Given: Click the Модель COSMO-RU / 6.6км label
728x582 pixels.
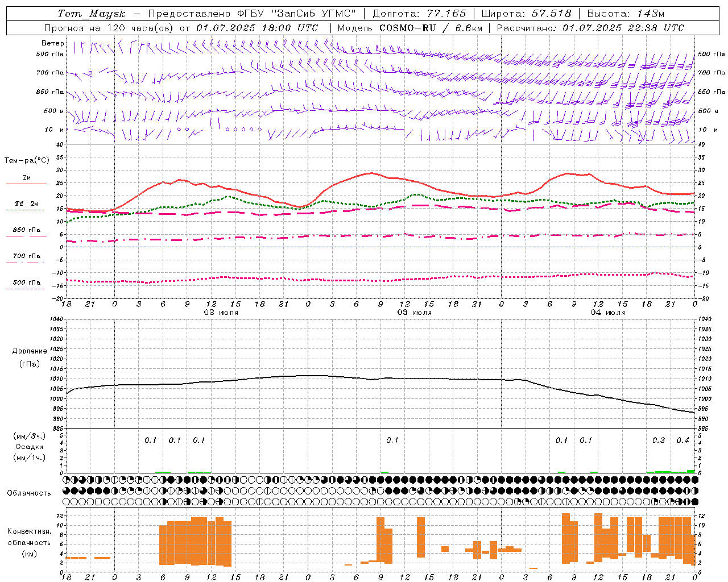Looking at the screenshot, I should click(410, 28).
